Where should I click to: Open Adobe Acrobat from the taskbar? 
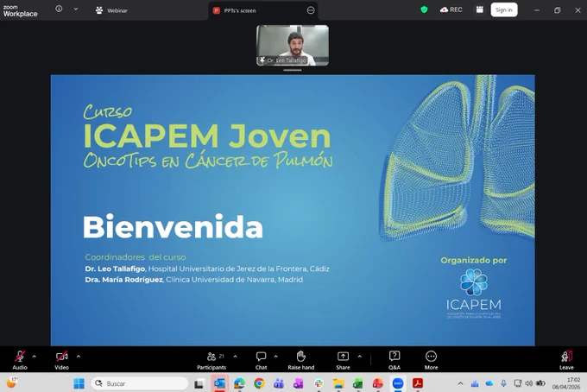(x=418, y=383)
